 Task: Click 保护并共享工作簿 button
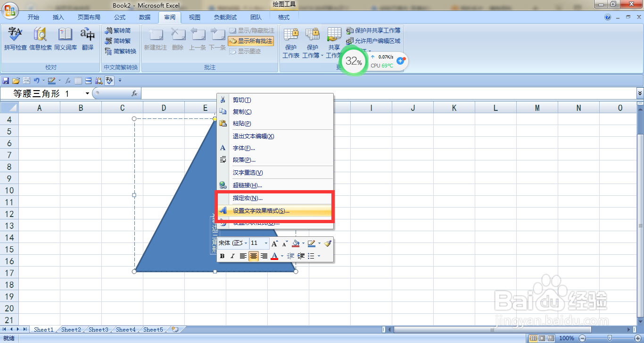coord(373,30)
